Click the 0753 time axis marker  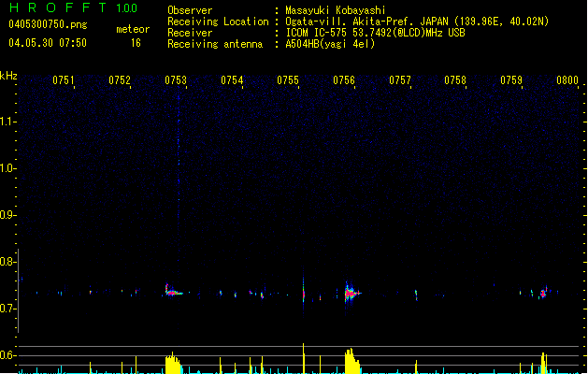tap(176, 80)
